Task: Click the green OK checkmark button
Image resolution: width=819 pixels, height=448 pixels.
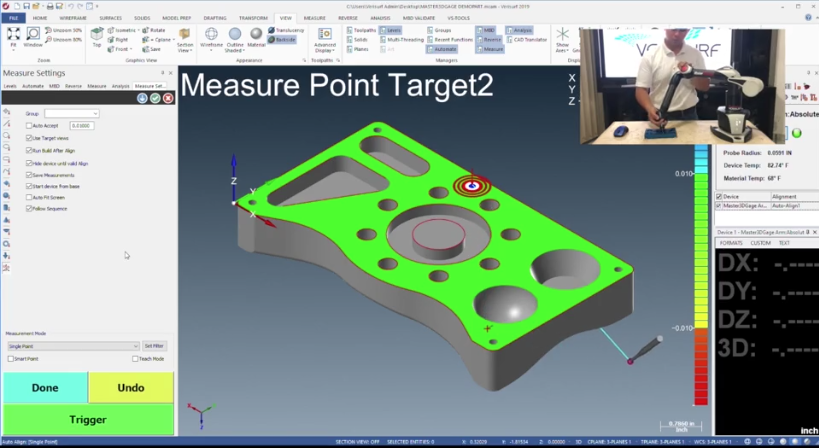Action: (x=155, y=98)
